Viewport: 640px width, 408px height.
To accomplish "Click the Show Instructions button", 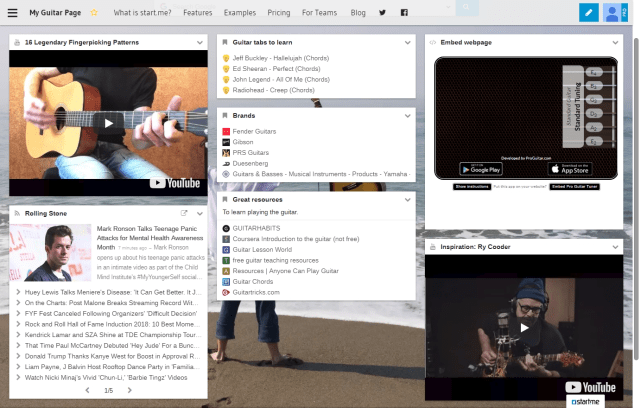I will pos(472,186).
